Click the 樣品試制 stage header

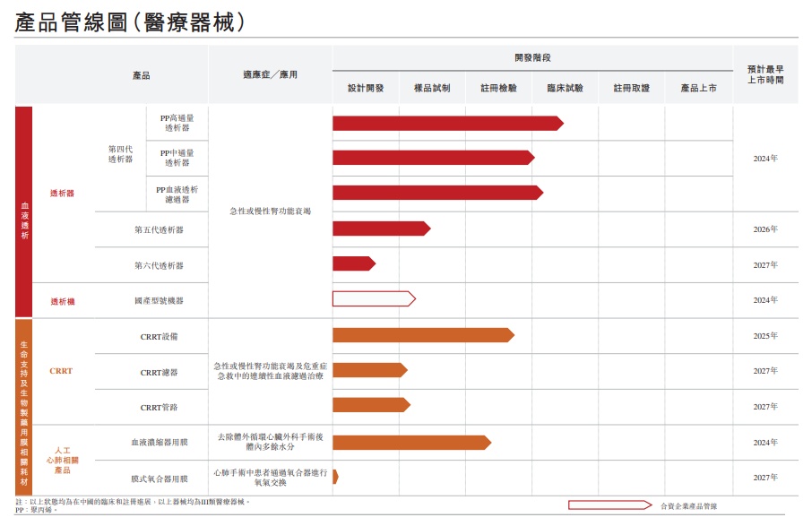(x=432, y=88)
